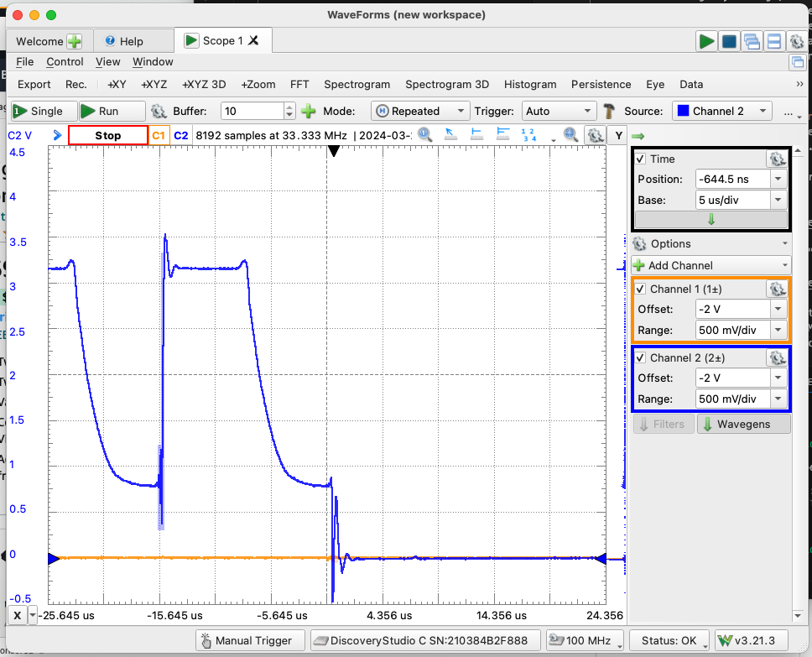Open Channel 2 gear settings
Image resolution: width=812 pixels, height=657 pixels.
(x=777, y=357)
